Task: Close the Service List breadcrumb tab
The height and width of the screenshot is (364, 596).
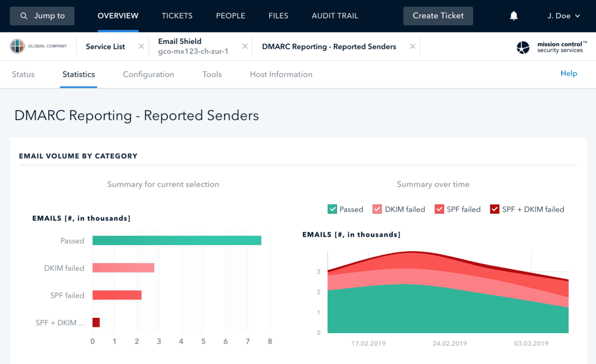Action: [x=141, y=46]
